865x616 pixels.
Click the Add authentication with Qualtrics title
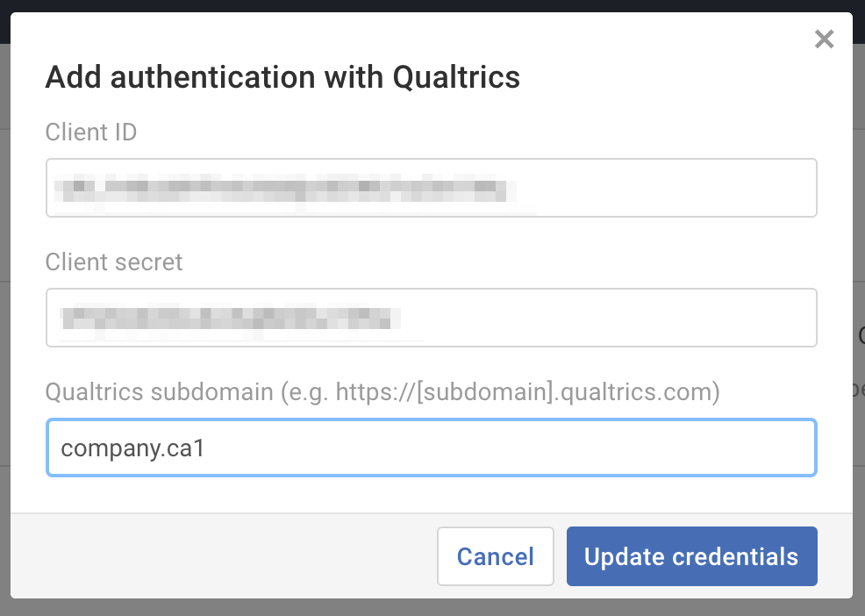pos(282,77)
